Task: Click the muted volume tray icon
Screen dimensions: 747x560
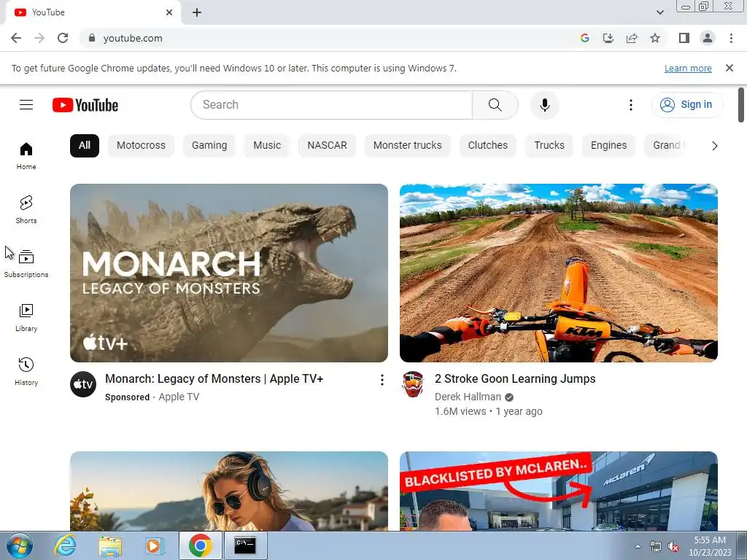Action: click(673, 547)
